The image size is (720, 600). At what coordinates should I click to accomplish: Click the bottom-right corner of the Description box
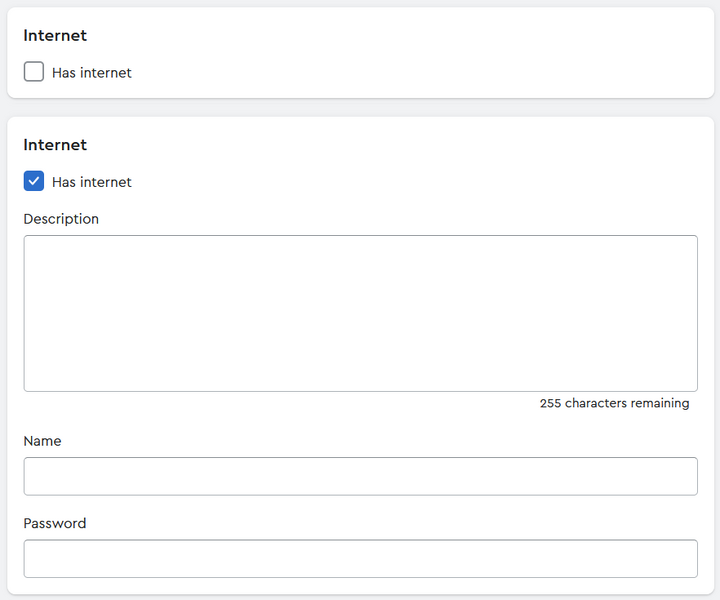coord(690,384)
